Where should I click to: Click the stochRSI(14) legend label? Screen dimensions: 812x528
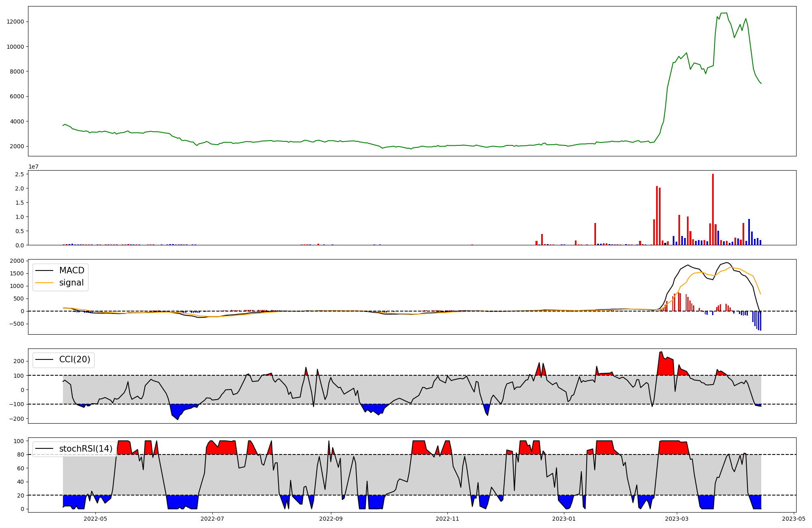(86, 448)
